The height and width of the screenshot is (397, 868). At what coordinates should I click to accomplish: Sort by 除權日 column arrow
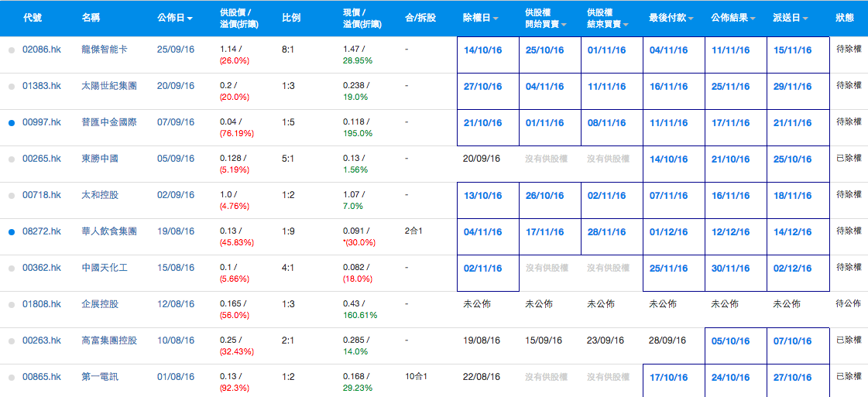click(x=496, y=18)
